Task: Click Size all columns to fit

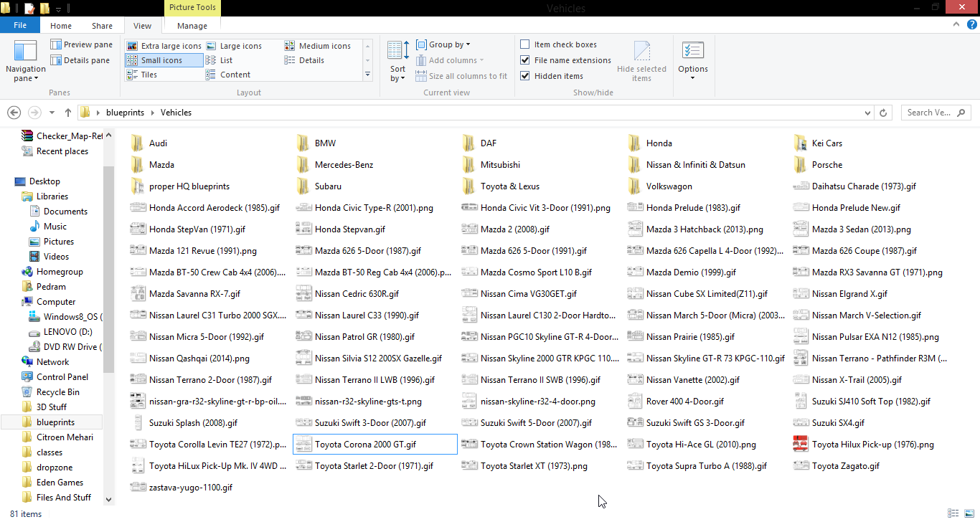Action: [x=461, y=76]
